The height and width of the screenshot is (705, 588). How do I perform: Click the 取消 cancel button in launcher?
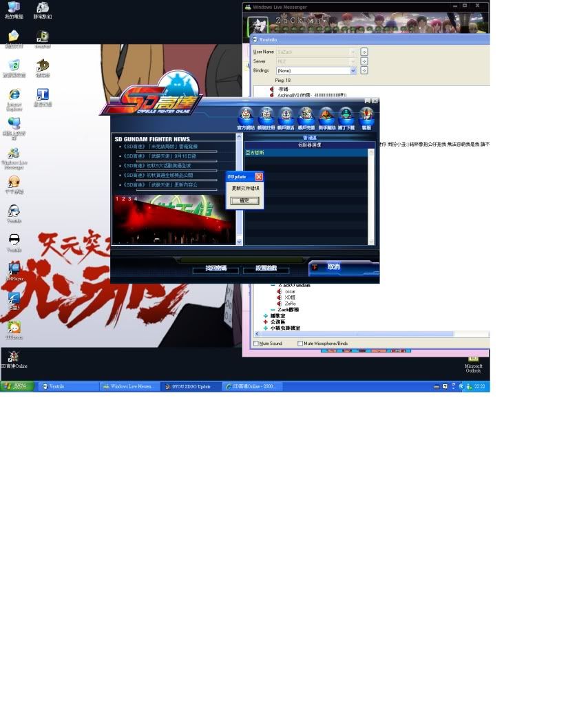(x=334, y=267)
